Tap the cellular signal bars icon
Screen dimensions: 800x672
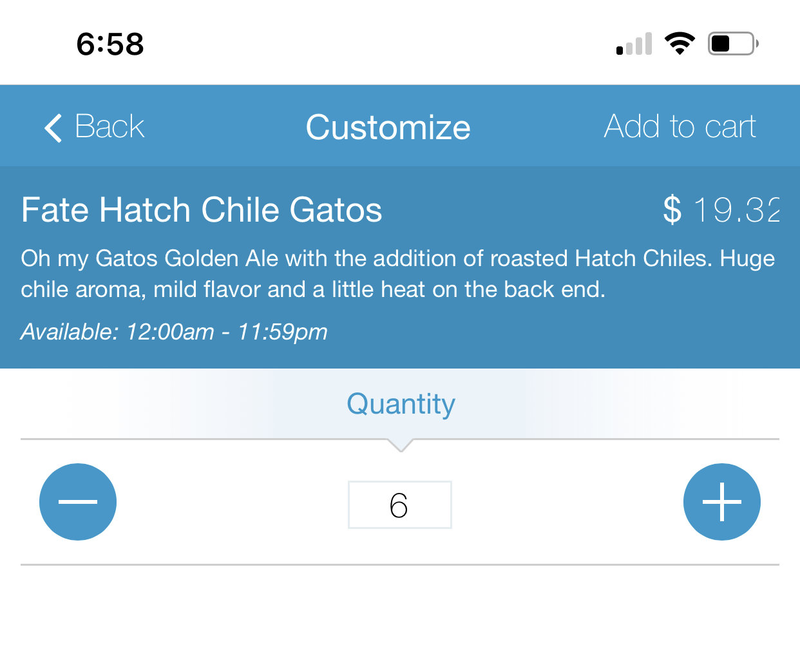(634, 44)
